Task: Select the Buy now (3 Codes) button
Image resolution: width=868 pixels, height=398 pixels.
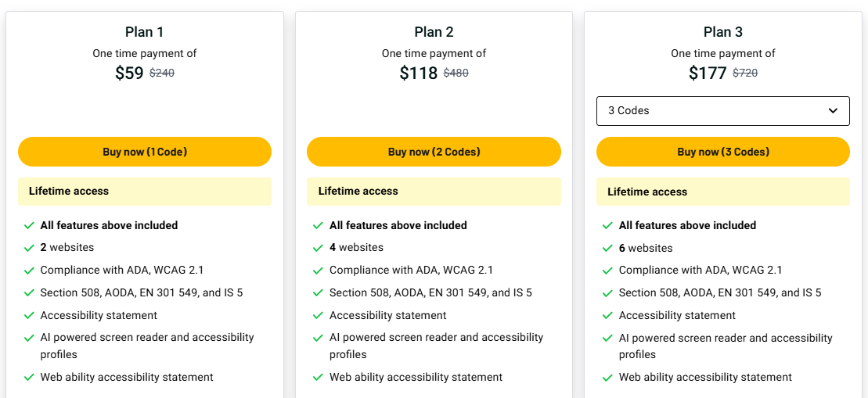Action: 722,152
